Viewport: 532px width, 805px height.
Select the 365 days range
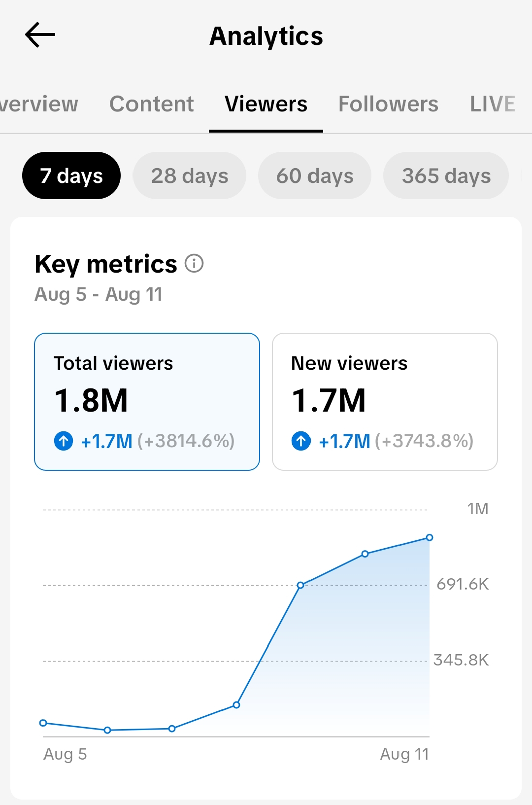pos(446,175)
